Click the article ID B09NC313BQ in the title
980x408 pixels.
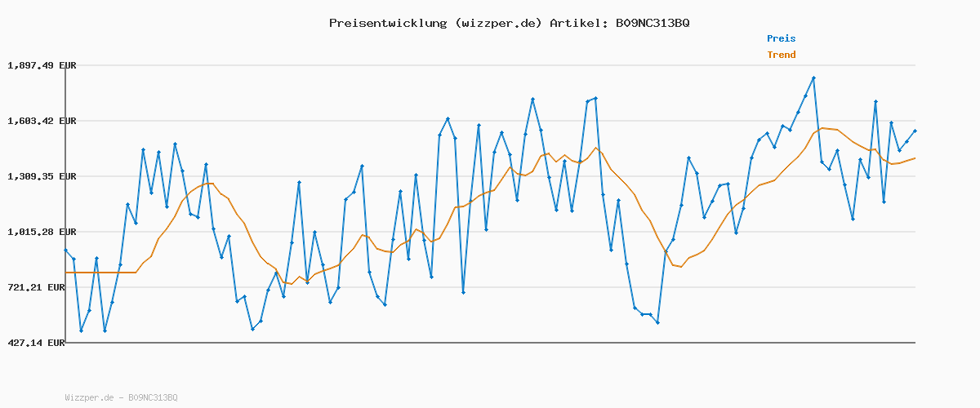pos(652,23)
